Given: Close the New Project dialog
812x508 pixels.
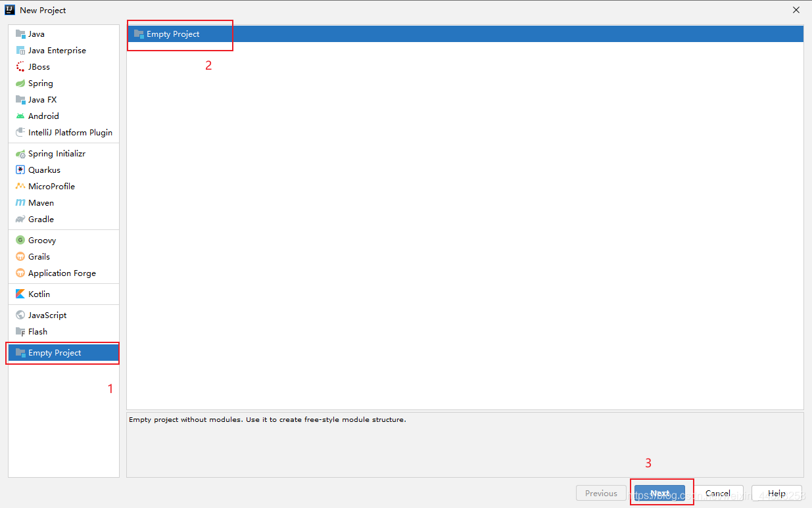Looking at the screenshot, I should tap(796, 10).
